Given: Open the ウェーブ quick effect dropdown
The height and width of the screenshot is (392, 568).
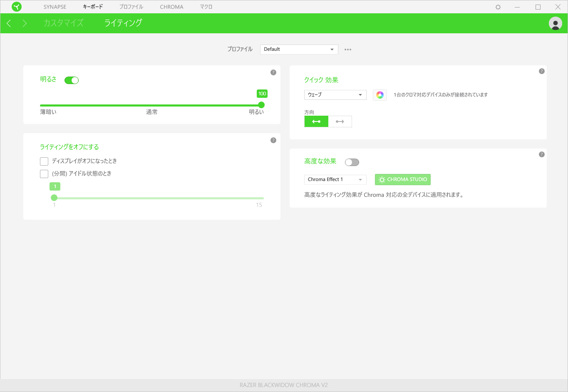Looking at the screenshot, I should [x=335, y=95].
